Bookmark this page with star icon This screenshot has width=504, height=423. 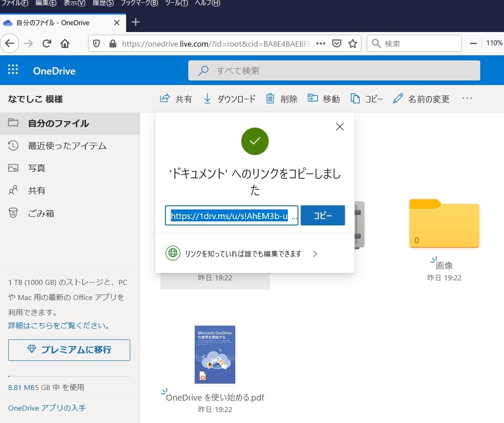pyautogui.click(x=352, y=43)
